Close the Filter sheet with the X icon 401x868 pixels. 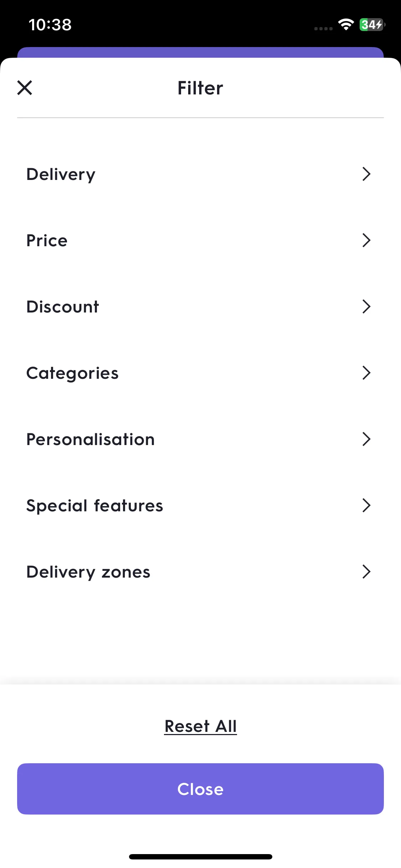[25, 88]
